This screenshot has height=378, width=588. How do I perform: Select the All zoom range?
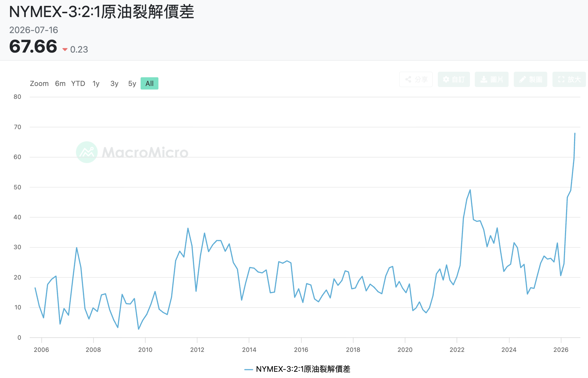pyautogui.click(x=149, y=84)
